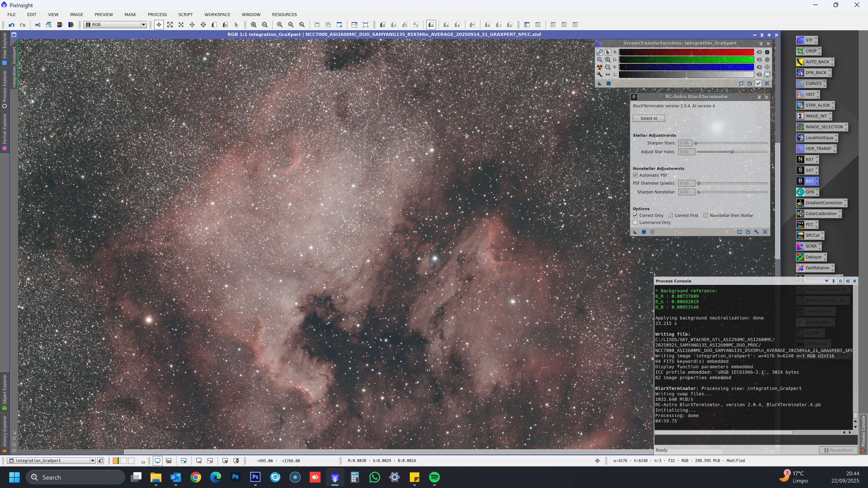Click the Undo arrow in toolbar
Screen dimensions: 868x488
coord(12,25)
